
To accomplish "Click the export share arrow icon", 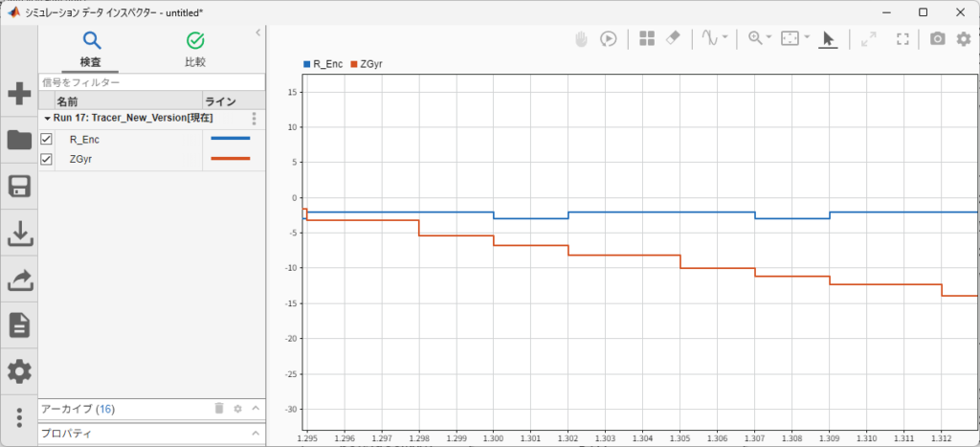I will pyautogui.click(x=19, y=279).
